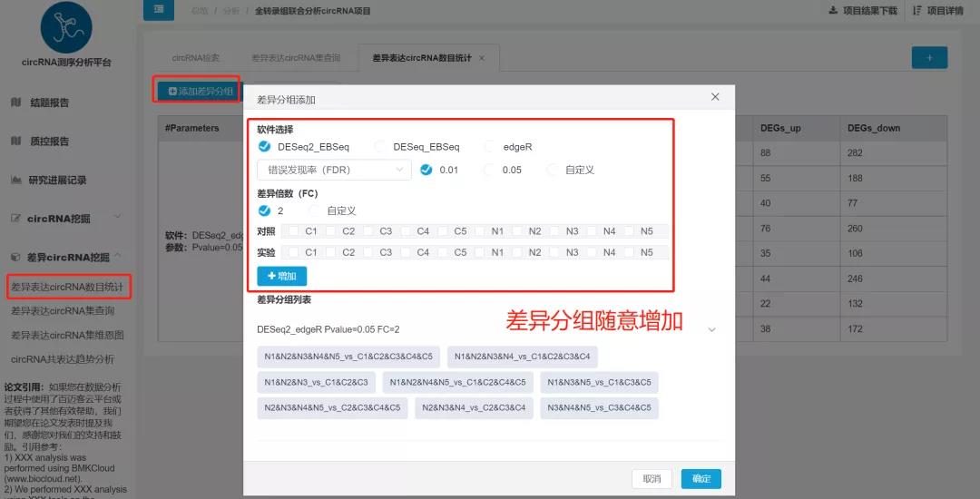
Task: Click the circRNA platform logo icon
Action: [x=66, y=27]
